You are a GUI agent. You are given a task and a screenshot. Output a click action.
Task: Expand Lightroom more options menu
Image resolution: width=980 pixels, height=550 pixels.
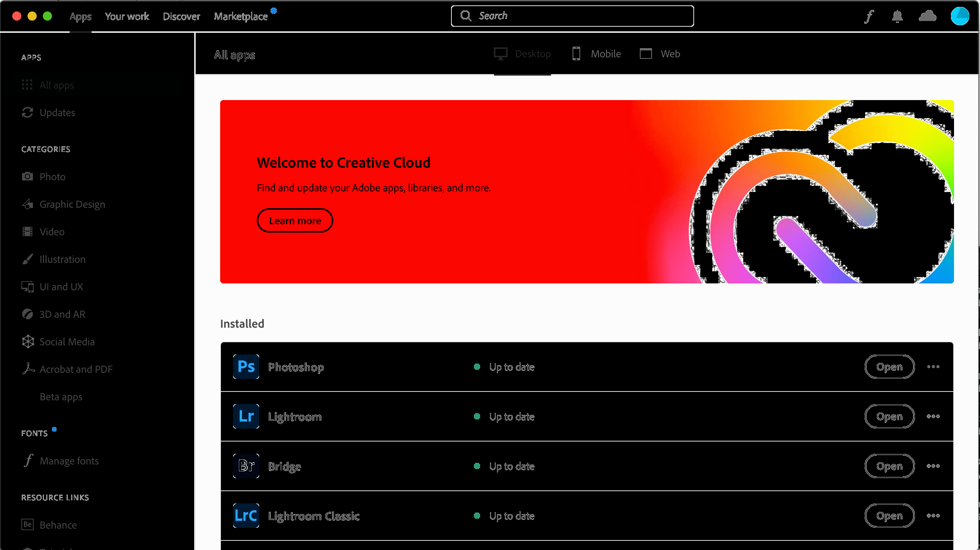pyautogui.click(x=933, y=416)
